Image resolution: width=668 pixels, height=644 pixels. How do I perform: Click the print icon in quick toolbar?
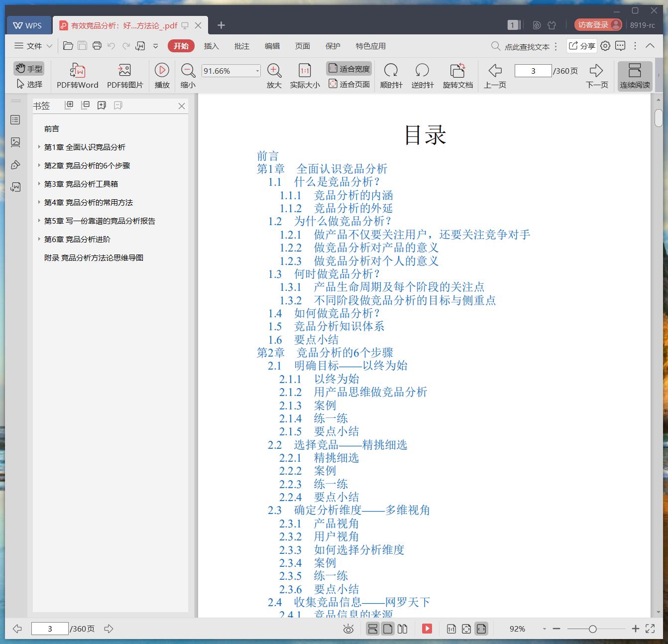point(97,46)
